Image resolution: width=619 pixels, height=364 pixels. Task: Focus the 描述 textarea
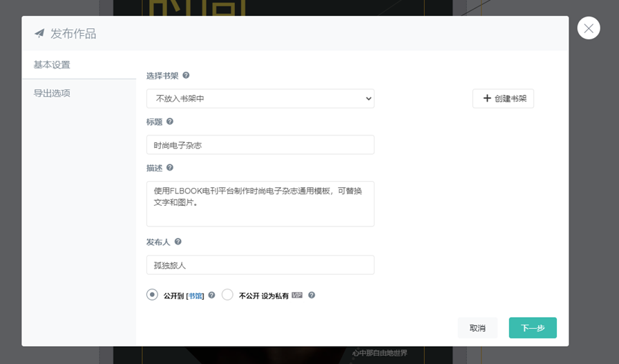tap(260, 204)
